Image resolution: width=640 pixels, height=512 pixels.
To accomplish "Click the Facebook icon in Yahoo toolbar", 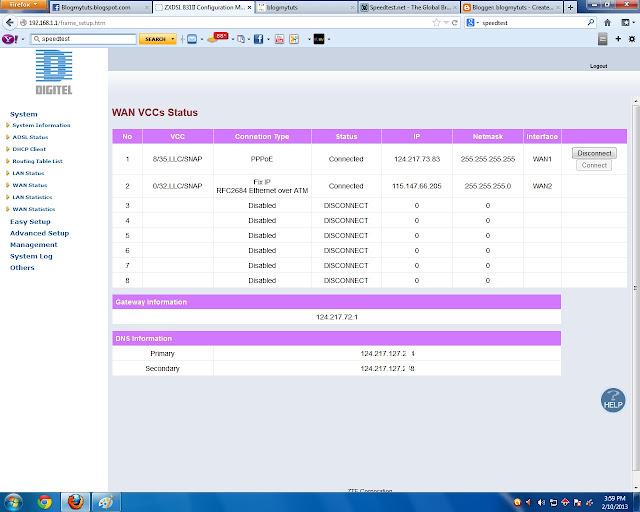I will pos(258,39).
